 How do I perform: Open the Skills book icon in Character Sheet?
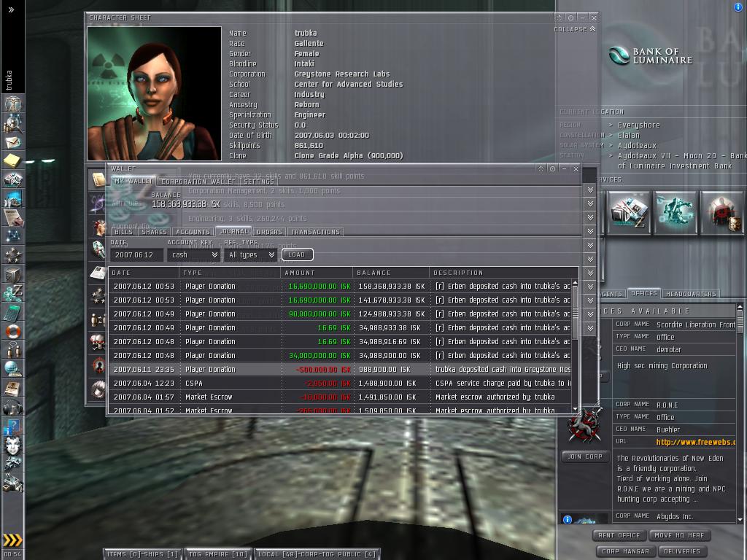(x=98, y=179)
